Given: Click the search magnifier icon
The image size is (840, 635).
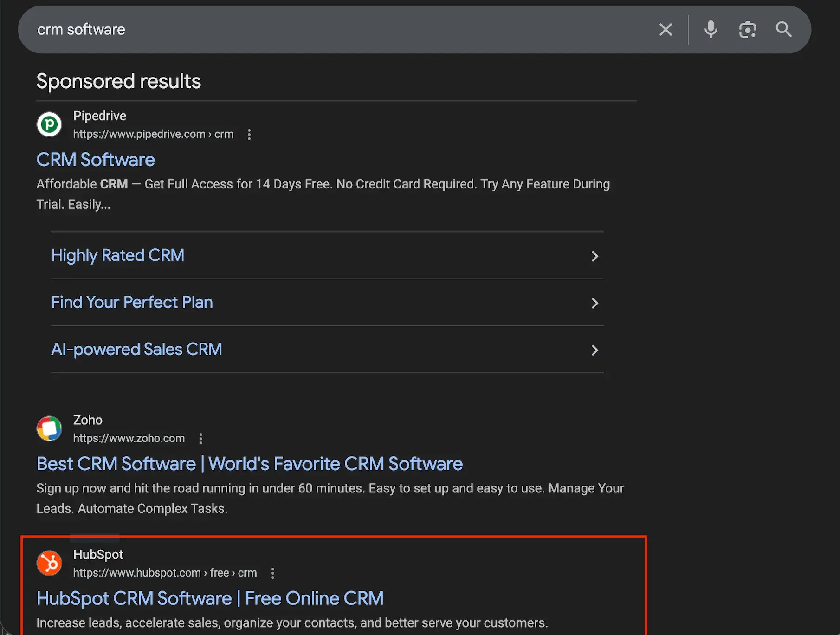Looking at the screenshot, I should point(783,29).
